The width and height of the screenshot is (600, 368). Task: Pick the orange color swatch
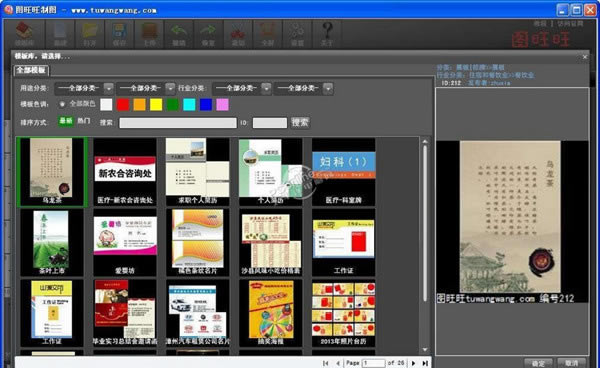(139, 104)
